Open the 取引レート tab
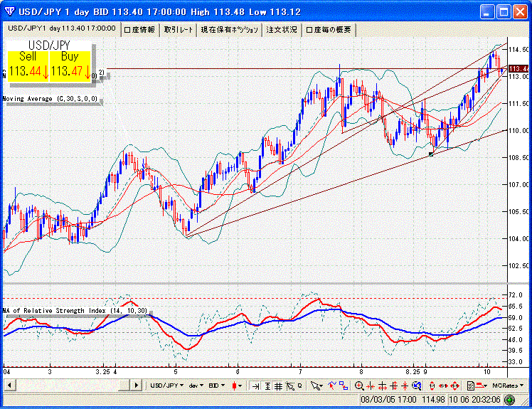 coord(178,29)
